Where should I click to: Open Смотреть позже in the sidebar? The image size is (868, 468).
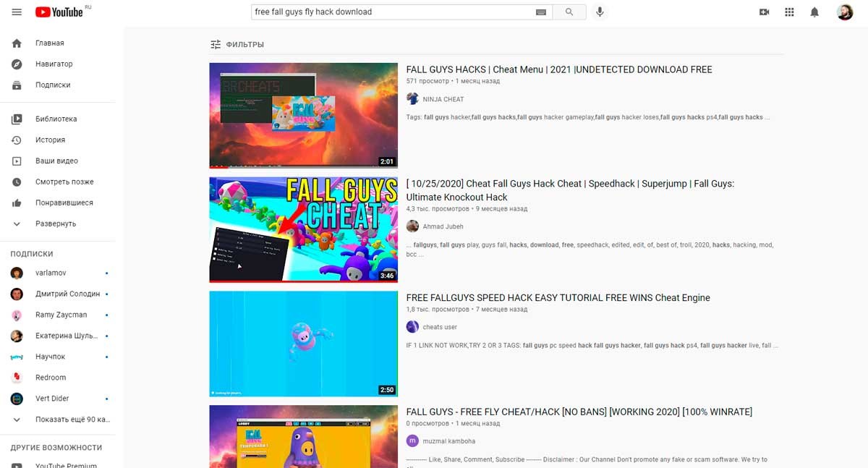point(64,182)
